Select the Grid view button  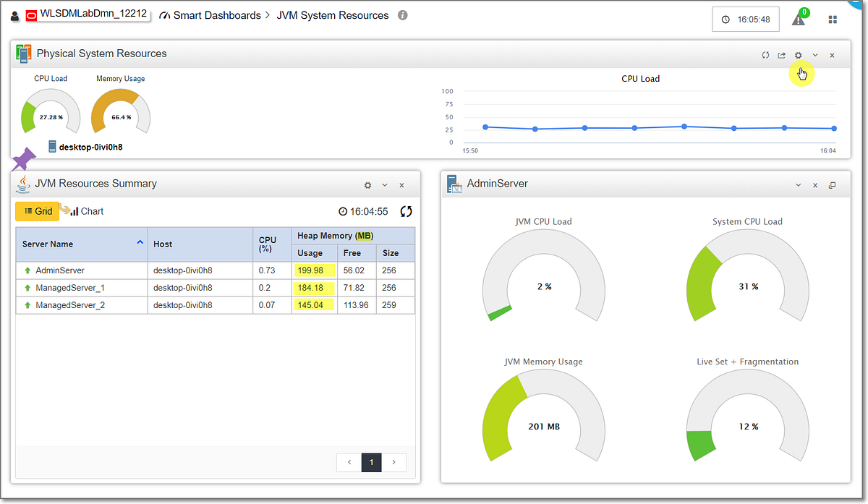click(x=37, y=211)
